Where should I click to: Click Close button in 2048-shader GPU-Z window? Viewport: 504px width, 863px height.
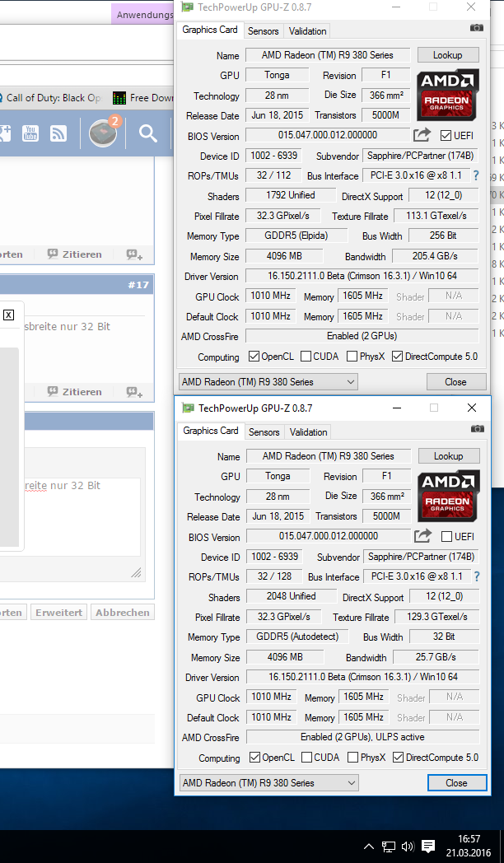(x=457, y=782)
